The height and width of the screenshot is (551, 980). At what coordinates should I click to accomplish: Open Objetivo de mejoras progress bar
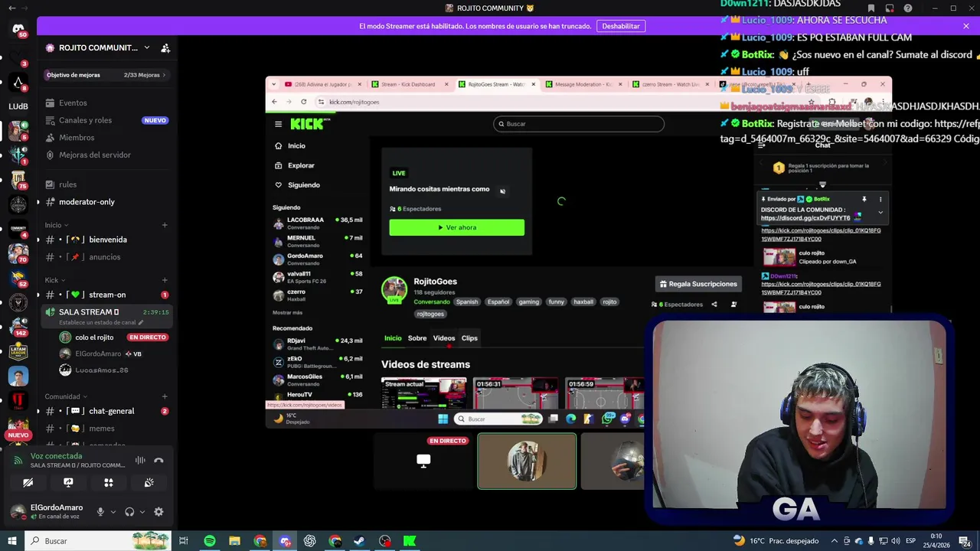(x=106, y=75)
